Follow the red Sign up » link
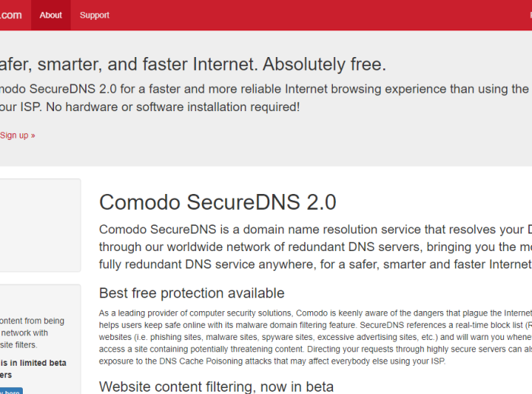 click(17, 135)
